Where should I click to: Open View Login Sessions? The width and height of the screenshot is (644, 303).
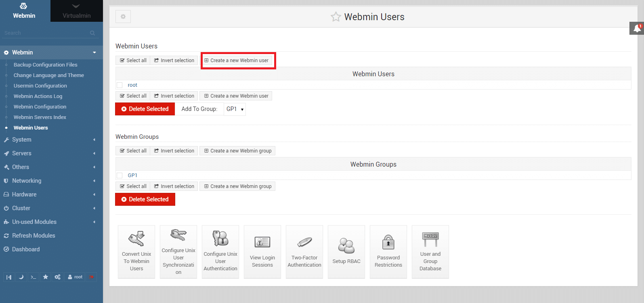click(x=262, y=252)
